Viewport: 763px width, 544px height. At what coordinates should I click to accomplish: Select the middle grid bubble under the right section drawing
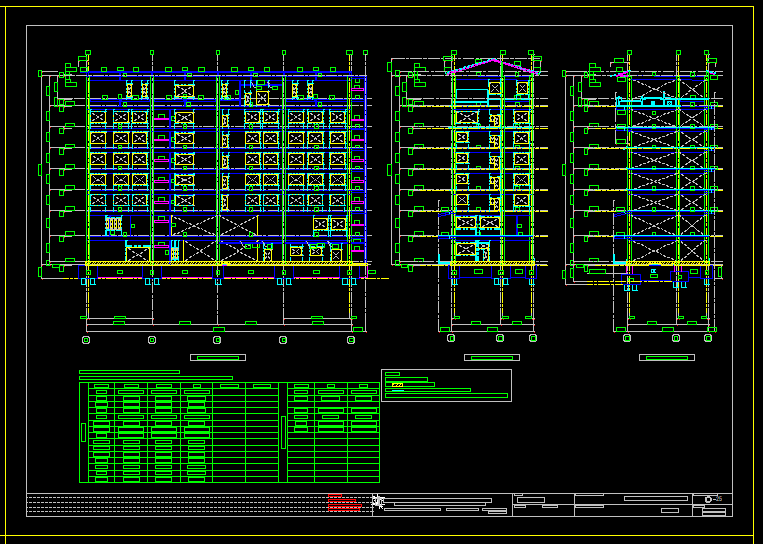(x=675, y=338)
